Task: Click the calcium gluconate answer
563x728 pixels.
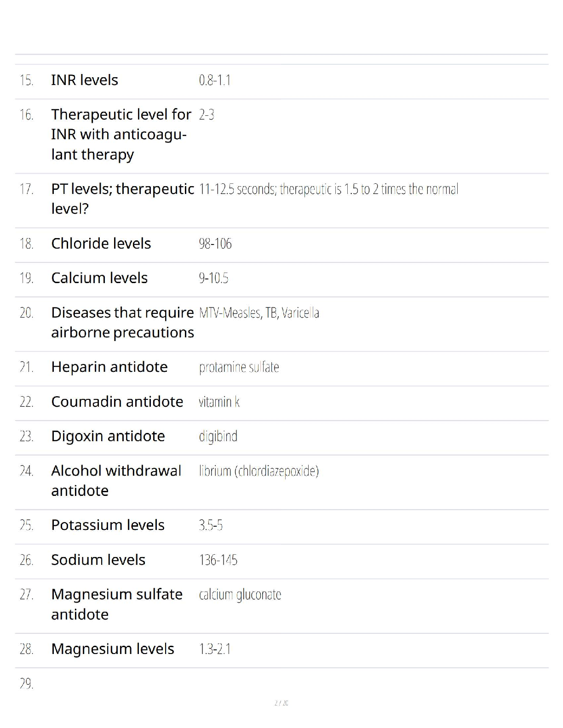Action: click(240, 595)
